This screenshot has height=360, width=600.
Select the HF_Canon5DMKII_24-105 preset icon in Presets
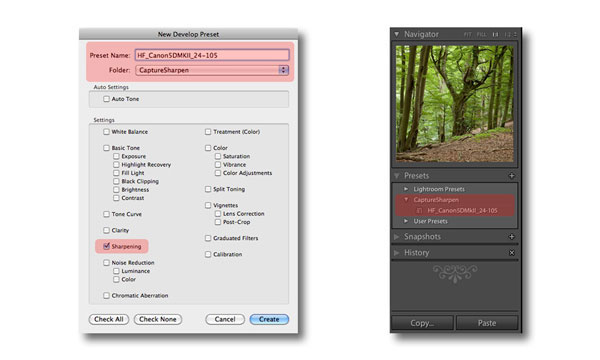point(419,210)
